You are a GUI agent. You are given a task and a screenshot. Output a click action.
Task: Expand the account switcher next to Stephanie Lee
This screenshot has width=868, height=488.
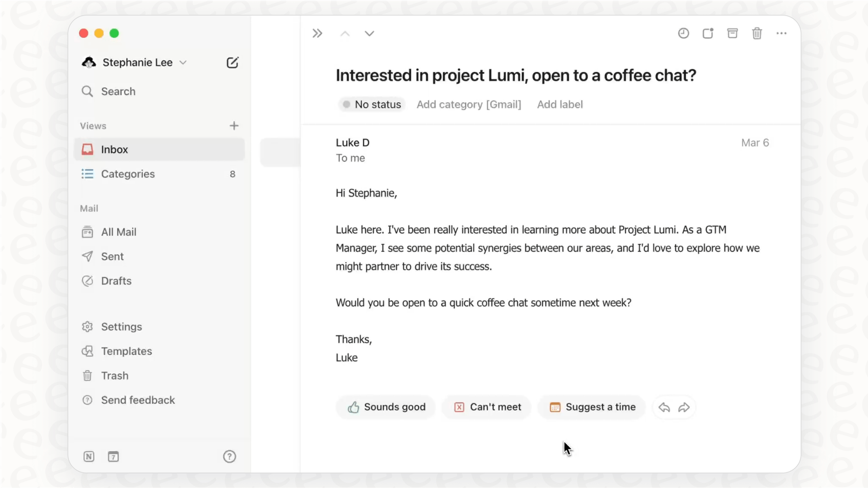point(182,62)
